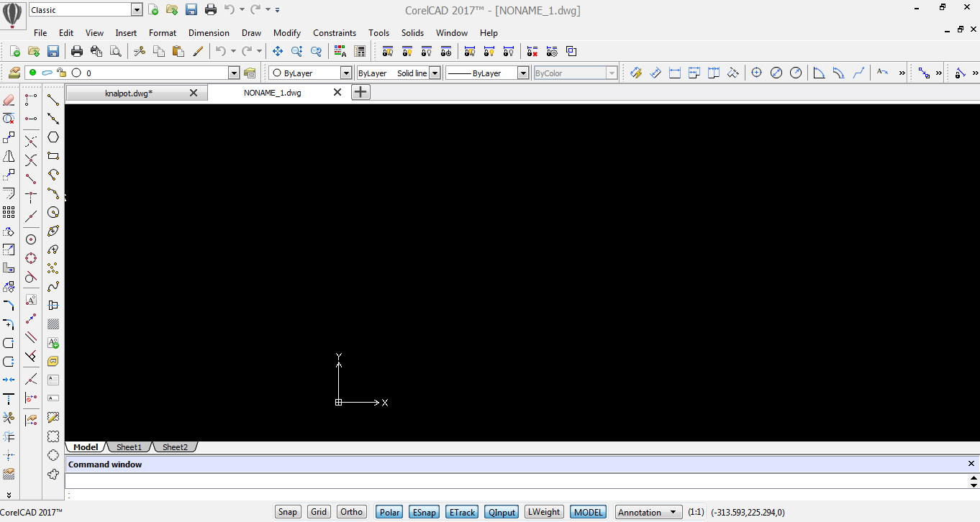Select the Line draw tool
This screenshot has height=522, width=980.
pos(53,100)
